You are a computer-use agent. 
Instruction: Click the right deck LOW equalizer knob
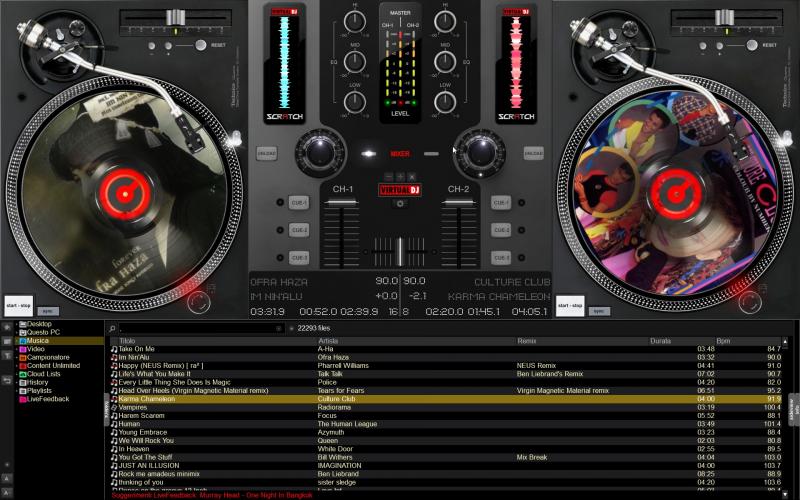click(x=445, y=102)
